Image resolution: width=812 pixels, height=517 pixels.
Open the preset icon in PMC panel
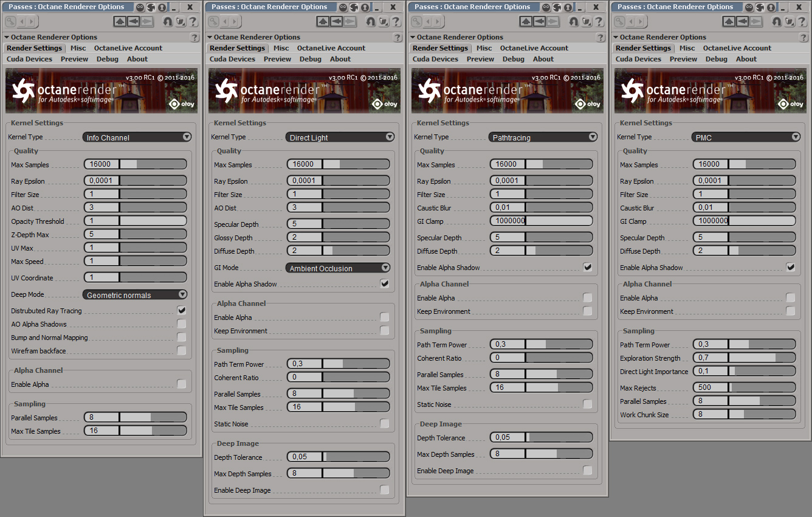pyautogui.click(x=789, y=21)
